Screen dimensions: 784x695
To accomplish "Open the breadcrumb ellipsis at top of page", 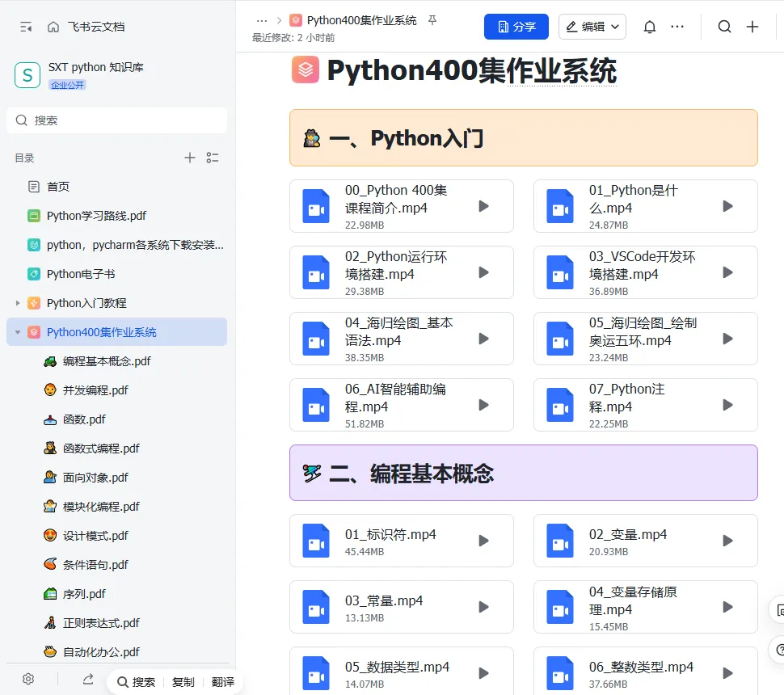I will [x=262, y=20].
